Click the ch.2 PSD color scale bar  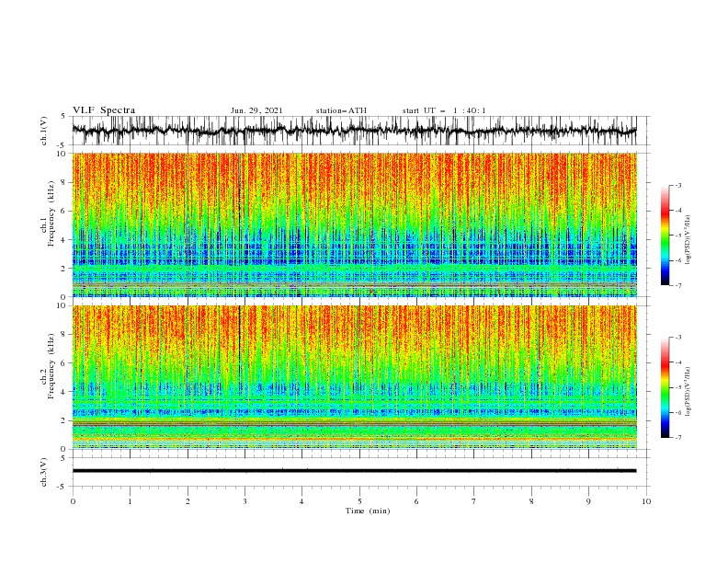click(665, 387)
